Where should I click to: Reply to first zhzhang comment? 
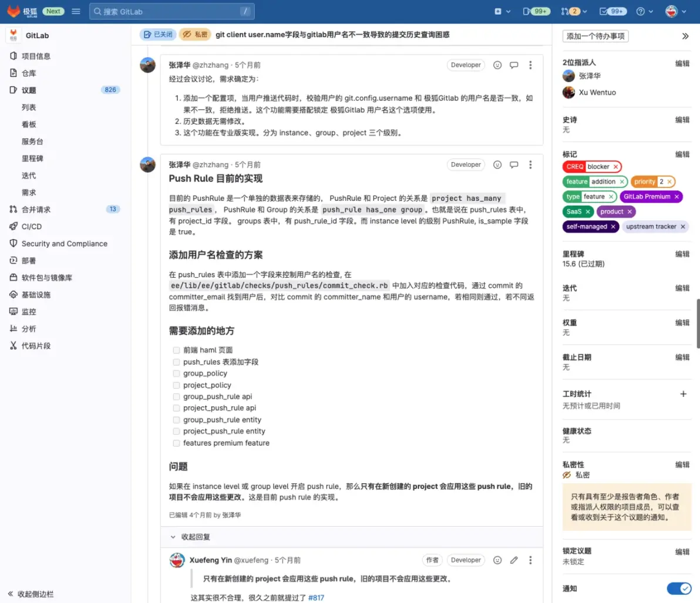[x=514, y=65]
